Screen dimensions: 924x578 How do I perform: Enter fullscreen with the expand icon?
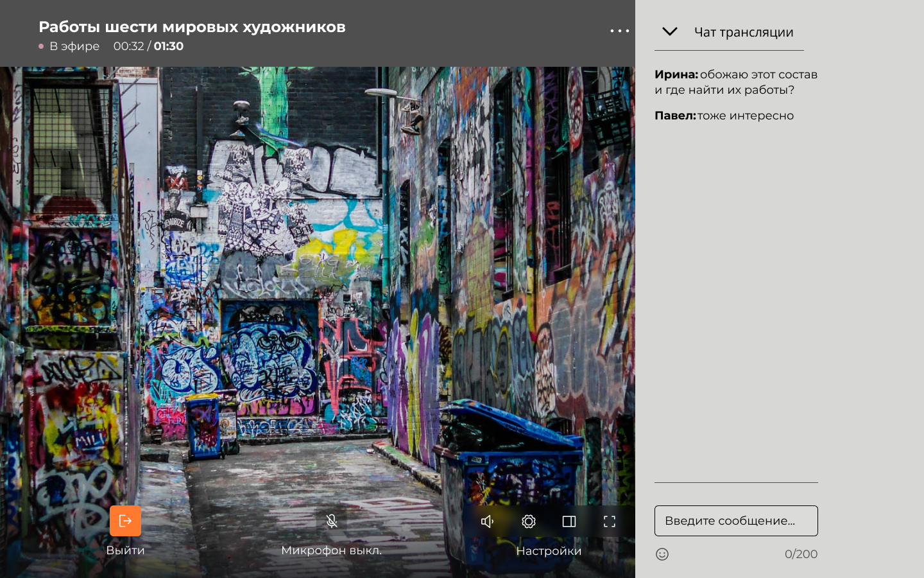coord(610,521)
